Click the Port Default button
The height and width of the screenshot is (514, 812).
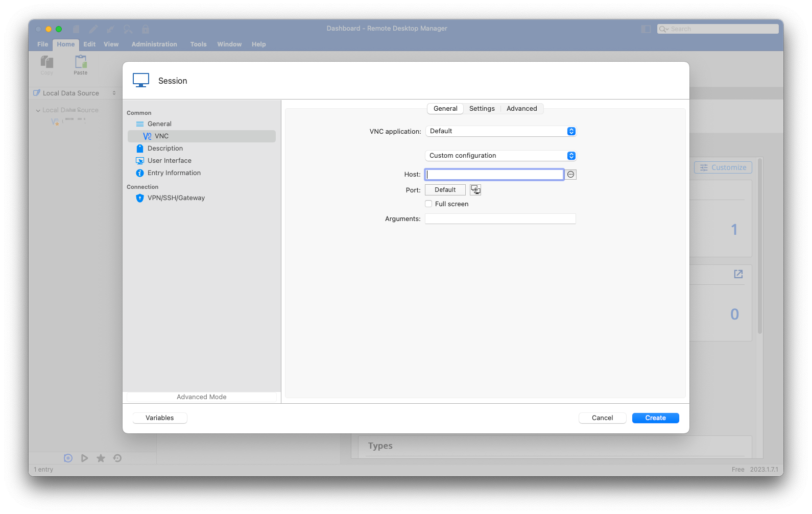(x=445, y=190)
